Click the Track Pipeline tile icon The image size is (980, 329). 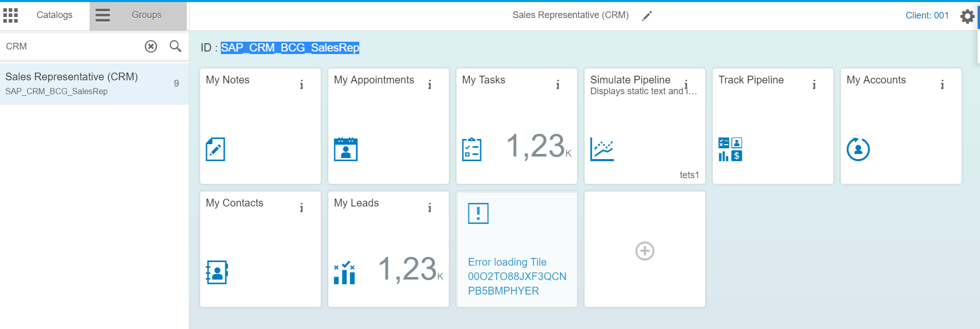[730, 149]
